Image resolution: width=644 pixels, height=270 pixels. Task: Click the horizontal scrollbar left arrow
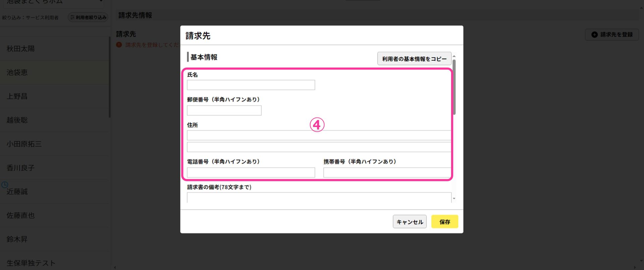(x=115, y=267)
